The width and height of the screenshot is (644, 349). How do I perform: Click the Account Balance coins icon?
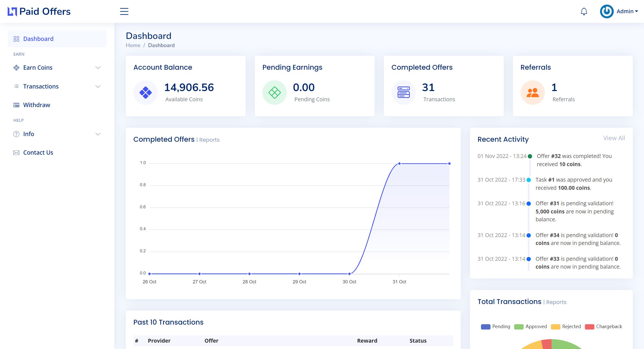point(146,93)
